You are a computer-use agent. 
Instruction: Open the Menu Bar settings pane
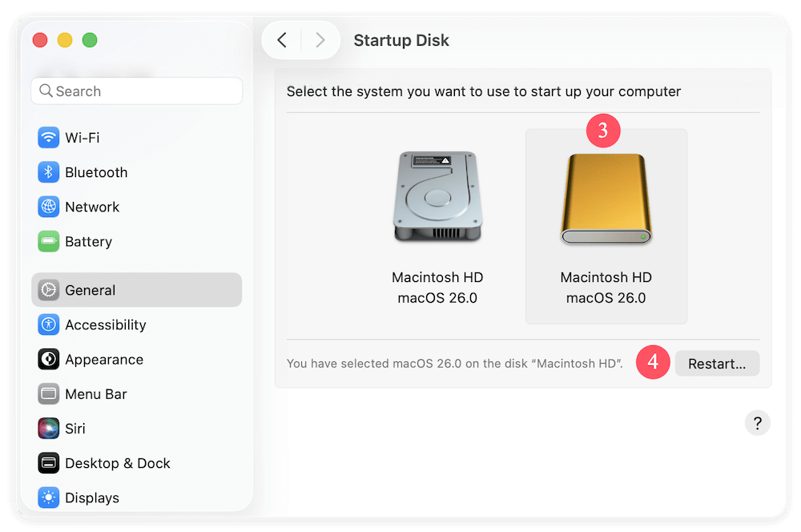tap(96, 394)
